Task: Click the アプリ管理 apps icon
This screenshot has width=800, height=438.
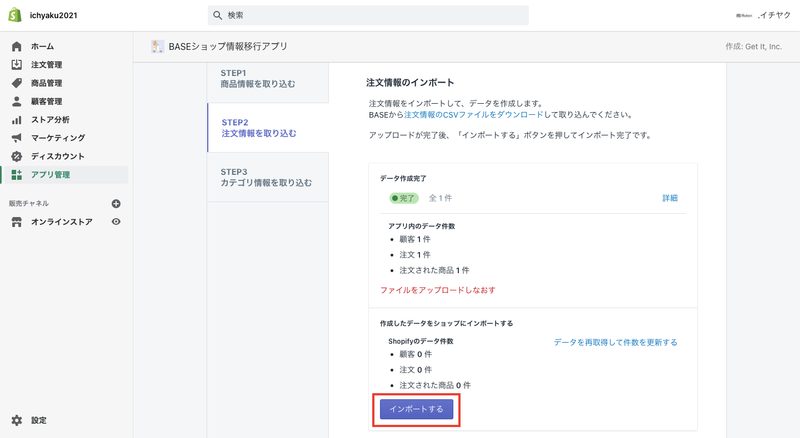Action: tap(16, 175)
